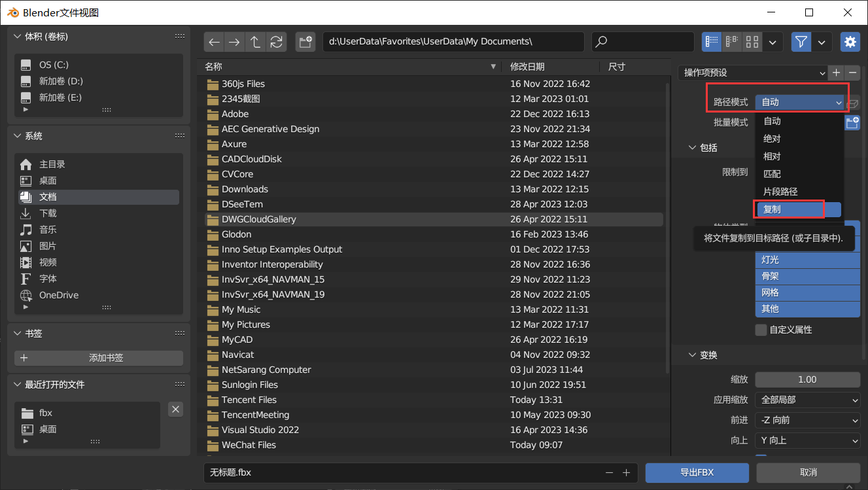
Task: Click the directory path field
Action: coord(453,42)
